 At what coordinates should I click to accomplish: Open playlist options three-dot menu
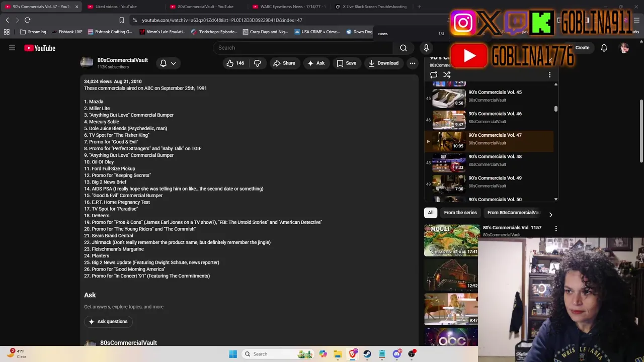[x=549, y=74]
